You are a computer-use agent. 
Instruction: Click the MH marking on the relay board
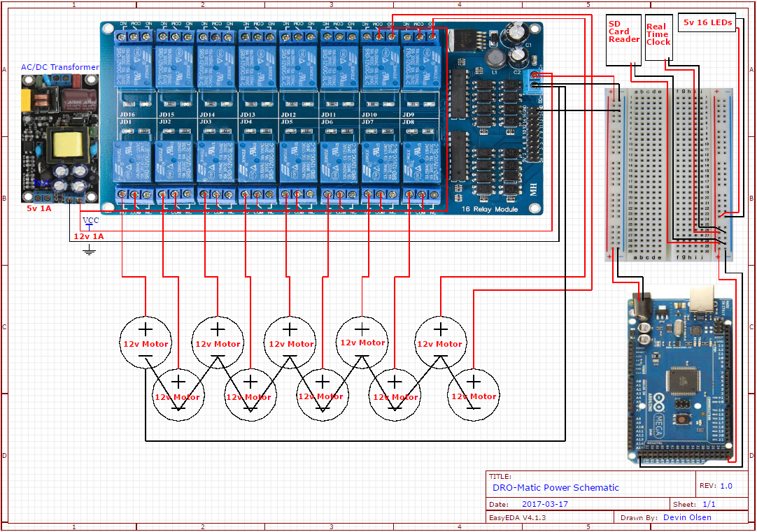534,189
